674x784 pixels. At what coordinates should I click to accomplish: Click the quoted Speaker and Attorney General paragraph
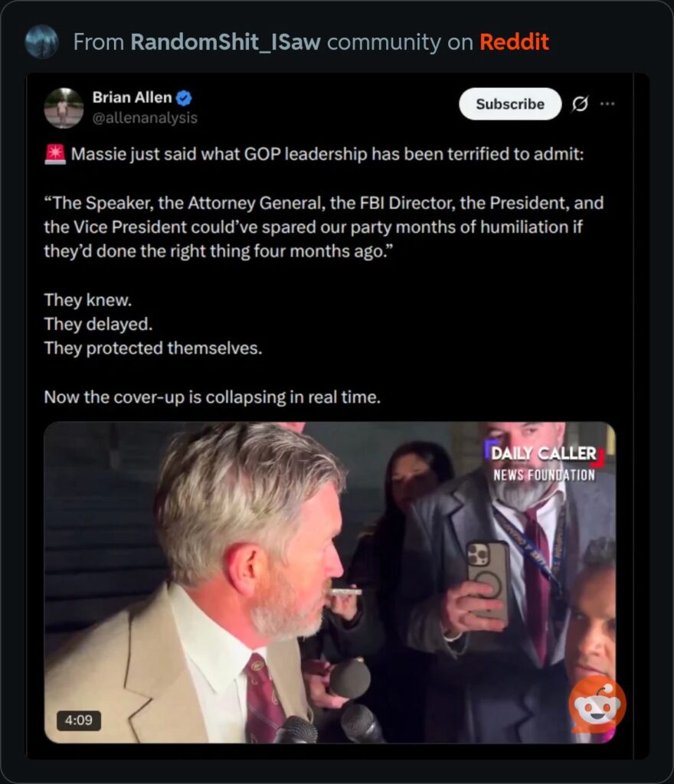click(x=323, y=227)
